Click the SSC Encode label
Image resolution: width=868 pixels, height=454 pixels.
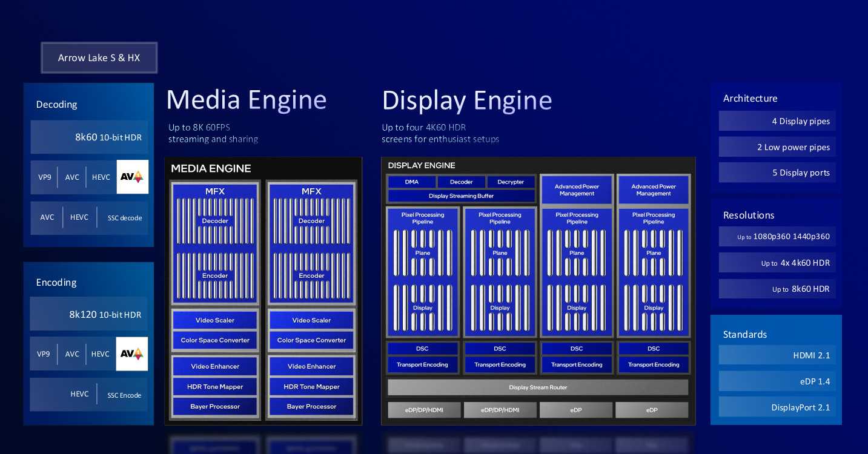124,395
